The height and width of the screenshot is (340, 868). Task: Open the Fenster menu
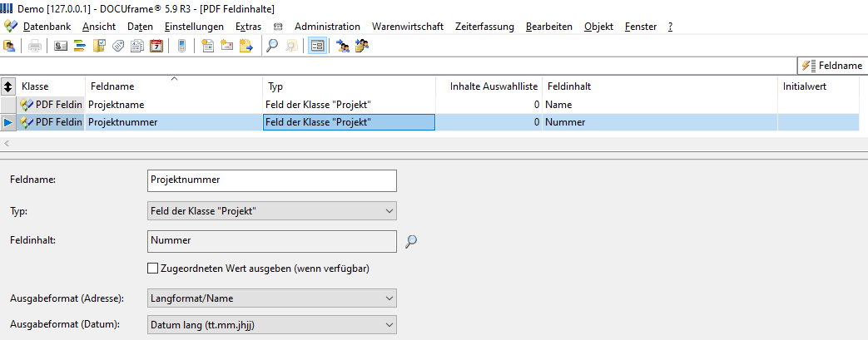[x=641, y=27]
